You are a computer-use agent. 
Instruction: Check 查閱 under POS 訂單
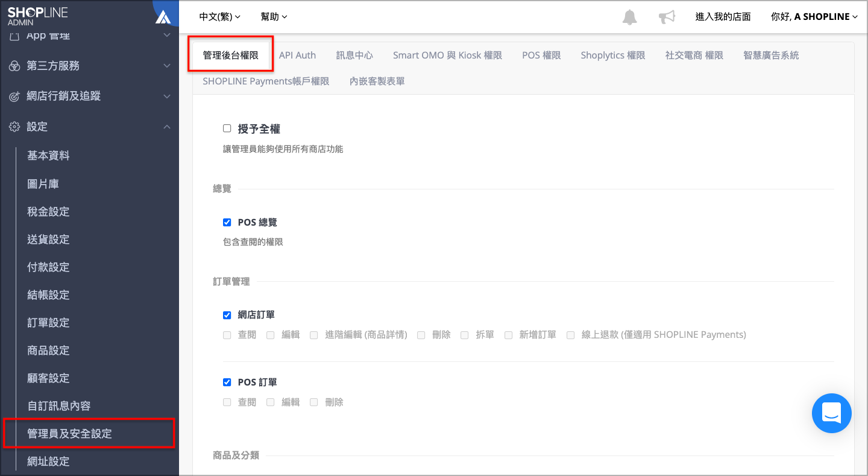(x=227, y=402)
